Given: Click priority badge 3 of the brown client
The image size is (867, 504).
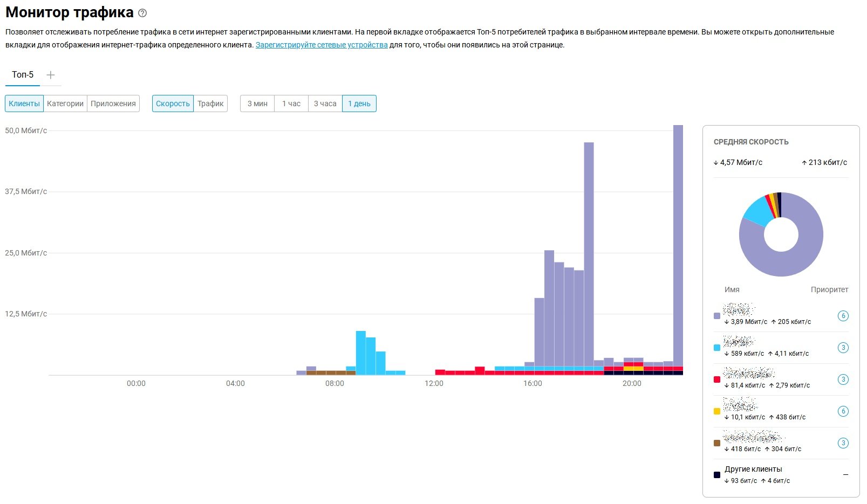Looking at the screenshot, I should 843,443.
